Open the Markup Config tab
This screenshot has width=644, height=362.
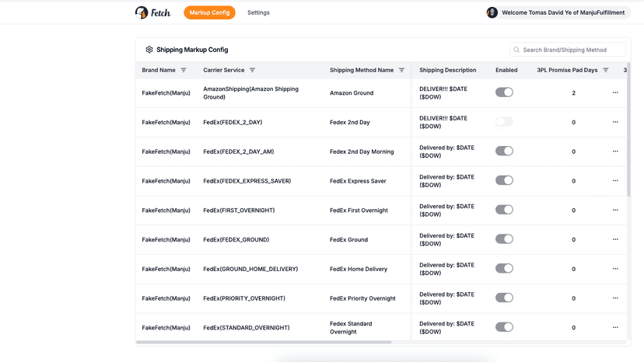pyautogui.click(x=209, y=12)
